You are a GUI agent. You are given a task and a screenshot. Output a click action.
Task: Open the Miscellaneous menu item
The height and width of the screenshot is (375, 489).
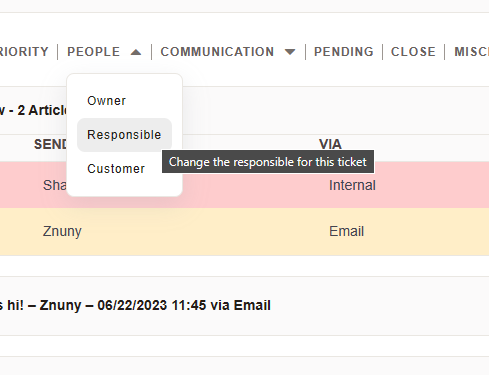(471, 52)
